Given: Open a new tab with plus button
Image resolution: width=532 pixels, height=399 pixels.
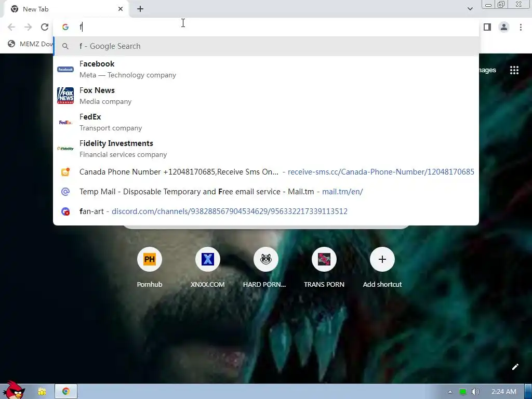Looking at the screenshot, I should (140, 9).
